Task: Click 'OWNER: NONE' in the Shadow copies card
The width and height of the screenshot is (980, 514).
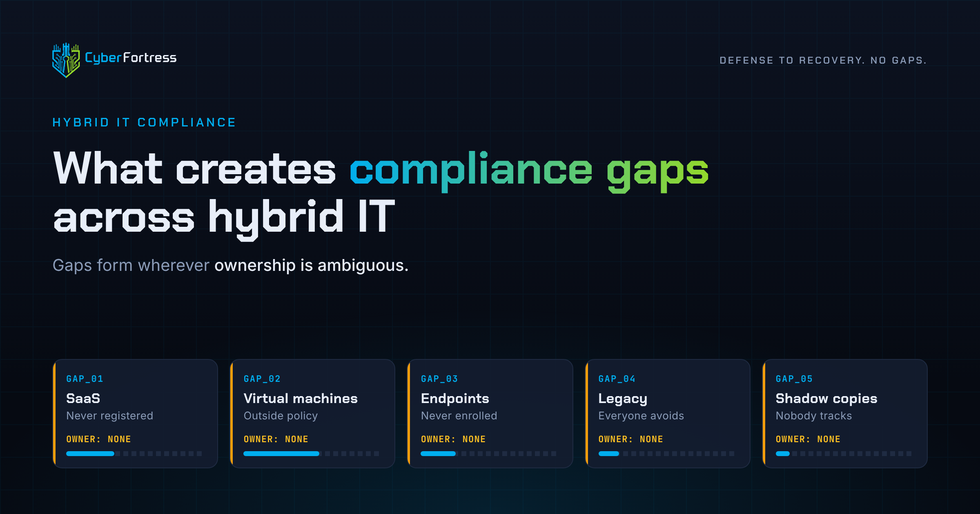Action: [808, 439]
